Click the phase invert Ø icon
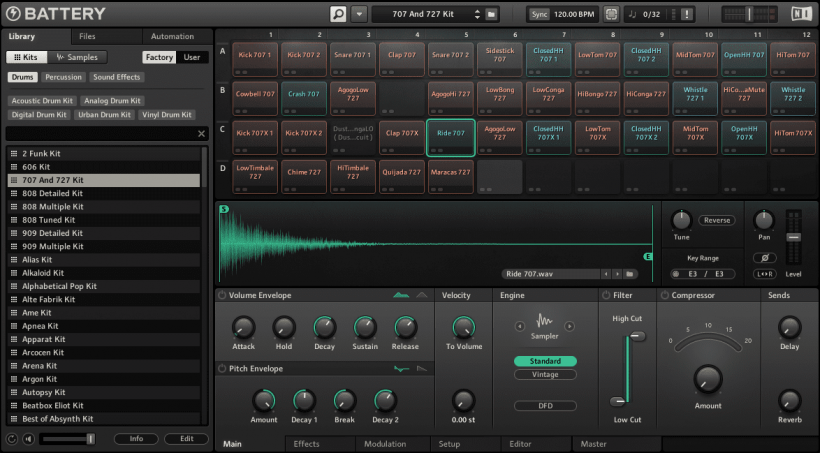This screenshot has width=820, height=453. click(x=764, y=257)
